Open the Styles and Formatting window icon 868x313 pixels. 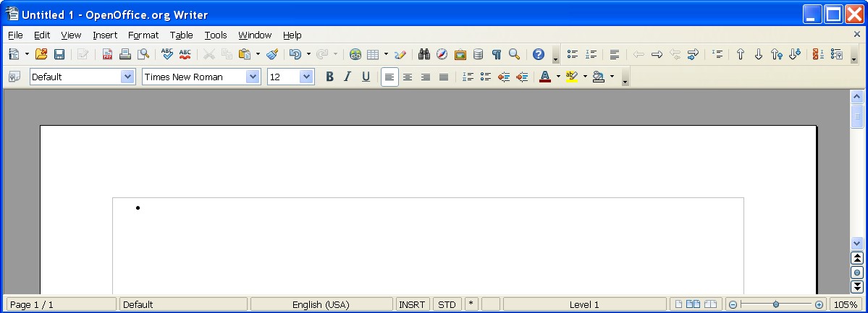[x=14, y=77]
